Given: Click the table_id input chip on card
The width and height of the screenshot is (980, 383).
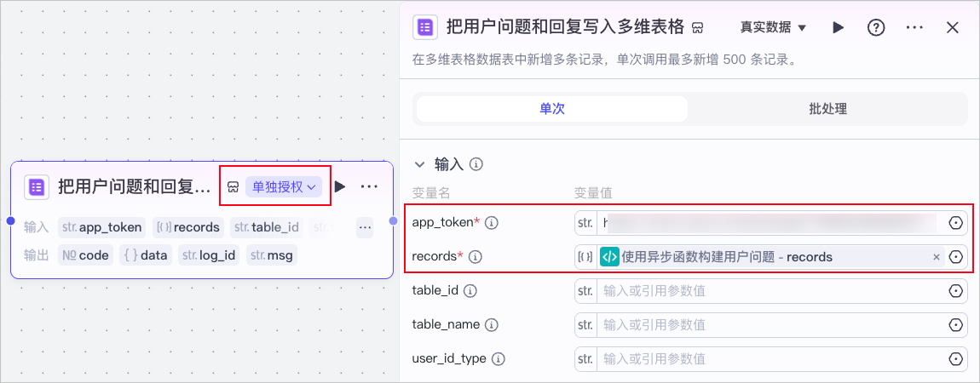Looking at the screenshot, I should tap(266, 227).
